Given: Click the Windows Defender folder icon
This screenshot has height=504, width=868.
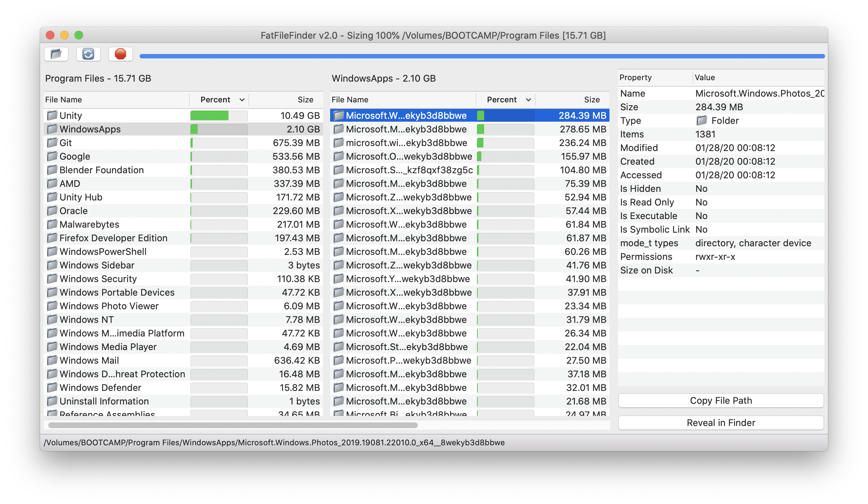Looking at the screenshot, I should coord(52,387).
